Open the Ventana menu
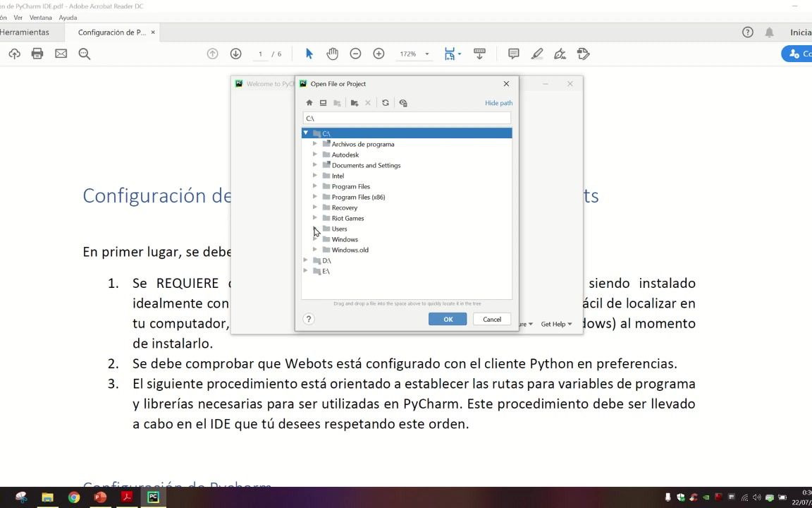 (40, 18)
